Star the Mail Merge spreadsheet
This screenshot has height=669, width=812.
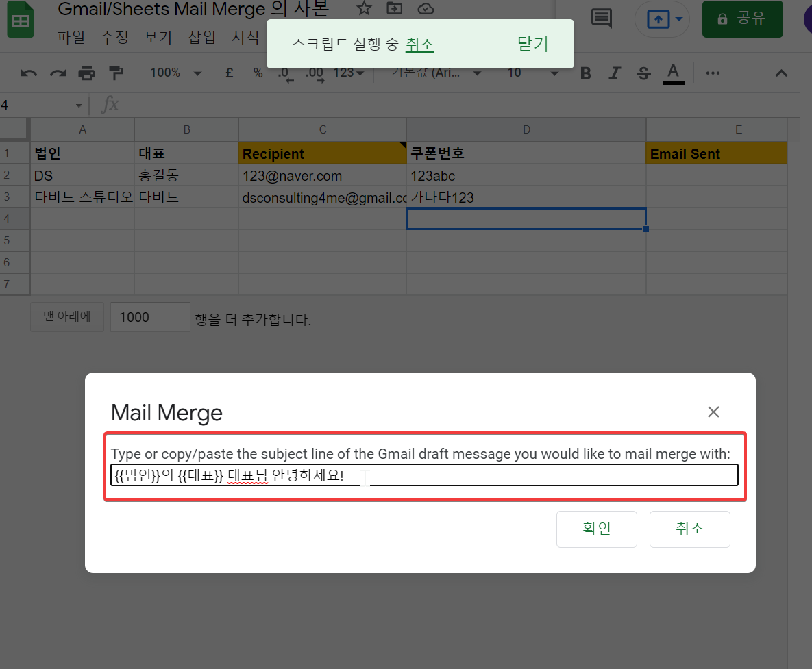[364, 8]
